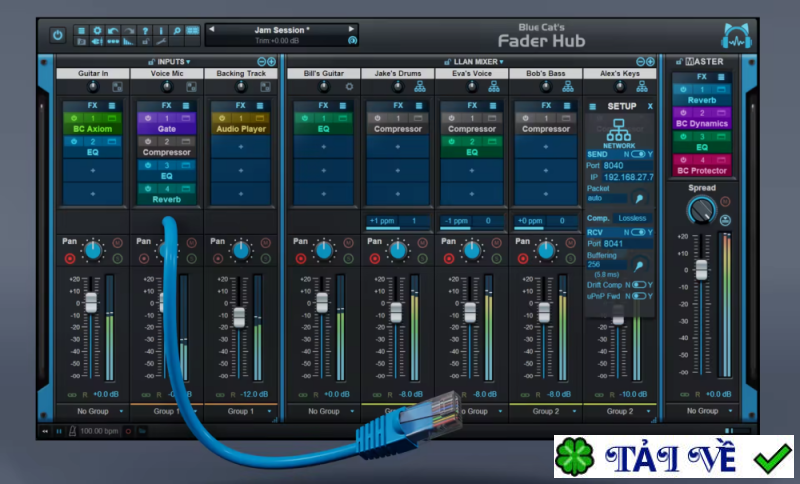Click the TẢI VỀ download button
This screenshot has height=484, width=800.
click(x=673, y=456)
